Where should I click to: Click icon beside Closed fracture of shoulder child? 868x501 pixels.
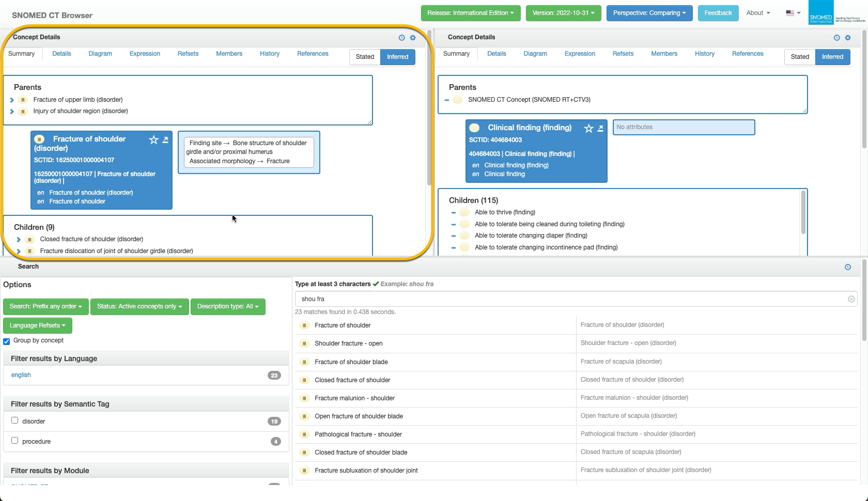[29, 240]
